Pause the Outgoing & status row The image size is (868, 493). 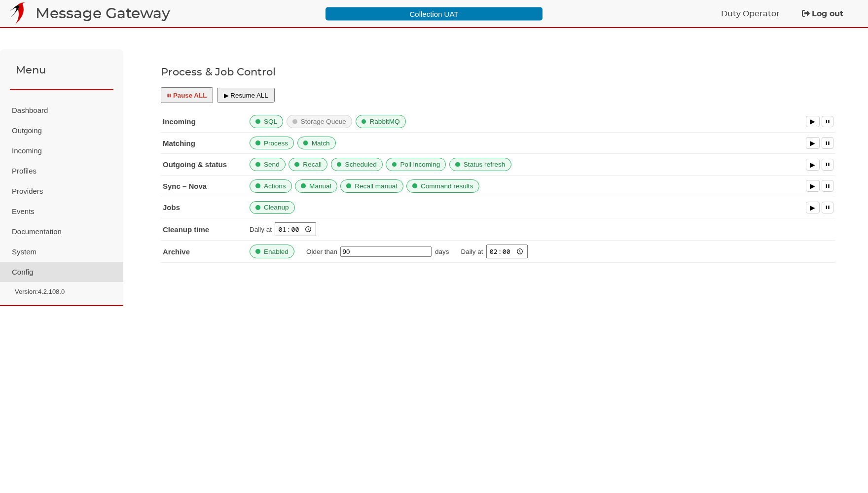click(x=828, y=165)
